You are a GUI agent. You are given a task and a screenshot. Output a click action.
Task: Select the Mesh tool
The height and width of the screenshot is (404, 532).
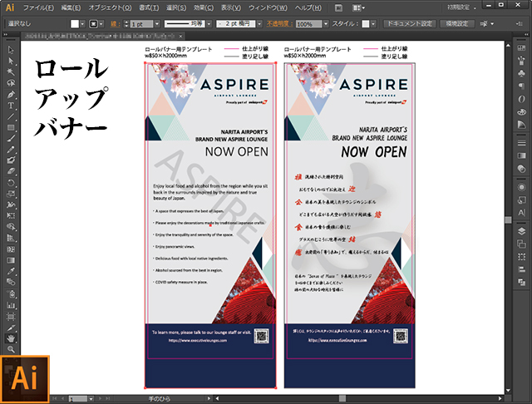coord(11,249)
